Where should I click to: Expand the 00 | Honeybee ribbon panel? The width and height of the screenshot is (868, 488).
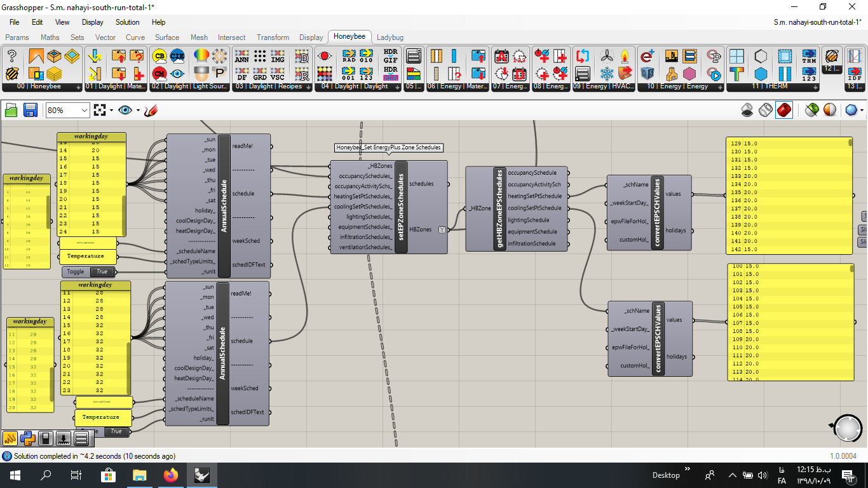tap(78, 87)
